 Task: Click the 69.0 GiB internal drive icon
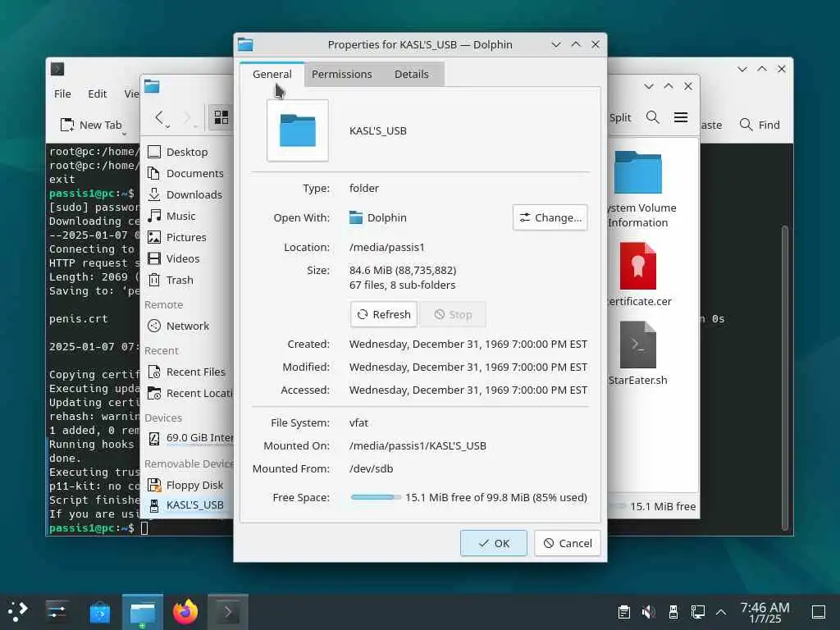click(154, 439)
